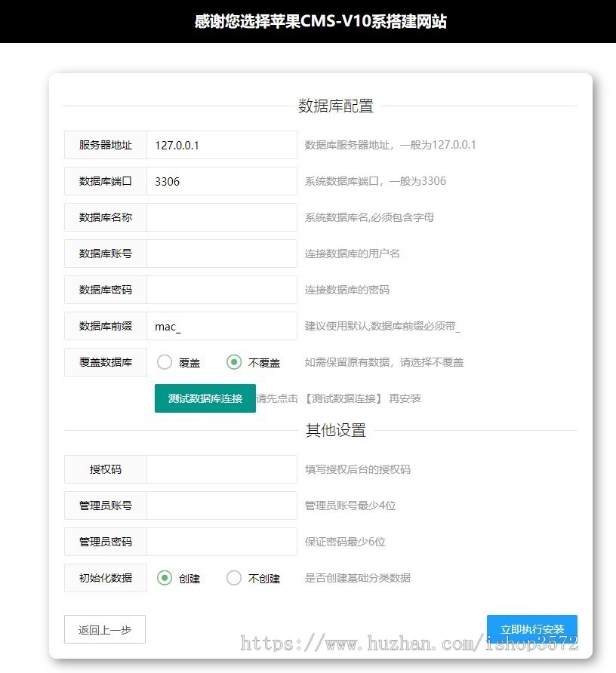Click the 数据库密码 label
Screen dimensions: 616x673
pos(106,290)
